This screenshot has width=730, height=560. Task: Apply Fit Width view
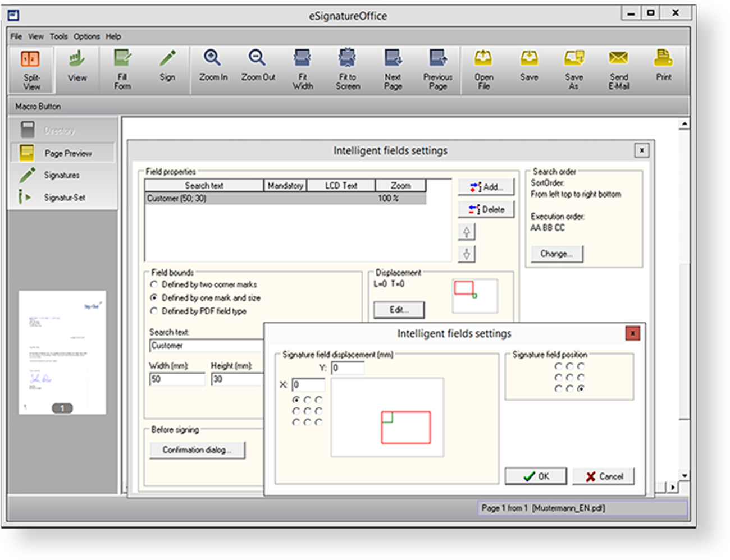[x=303, y=70]
